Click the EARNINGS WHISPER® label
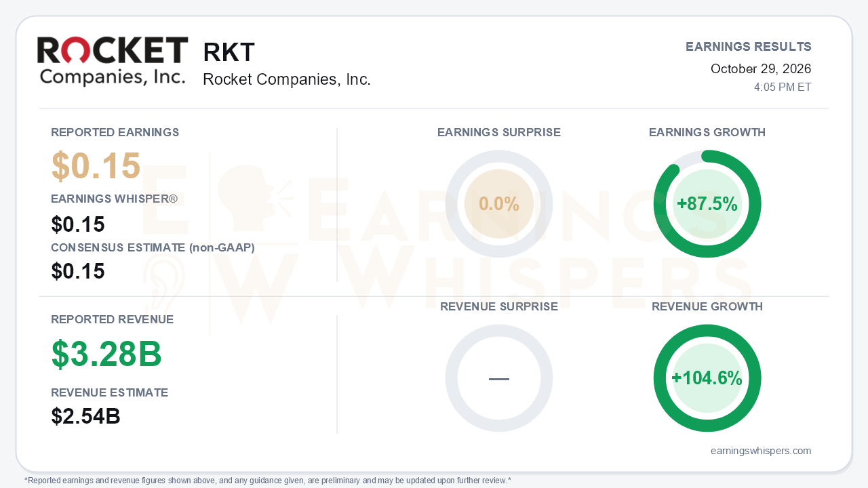The width and height of the screenshot is (868, 488). [x=115, y=199]
